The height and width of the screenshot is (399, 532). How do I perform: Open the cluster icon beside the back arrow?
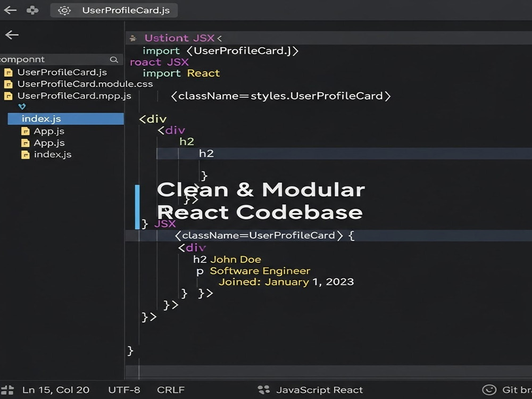(32, 10)
